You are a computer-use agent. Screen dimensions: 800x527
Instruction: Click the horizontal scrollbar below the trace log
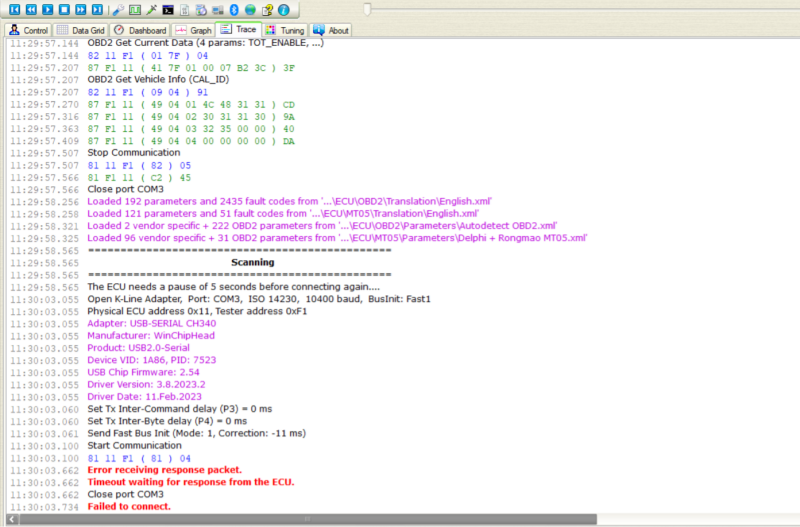400,519
